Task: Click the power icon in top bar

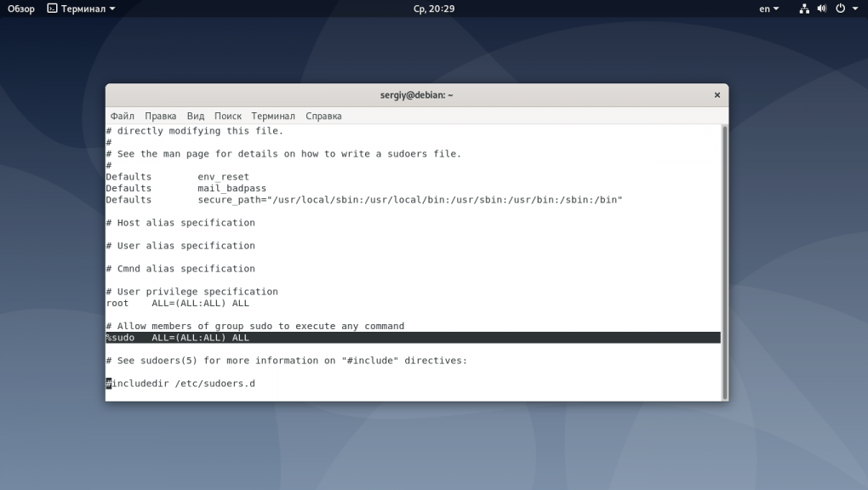Action: point(840,9)
